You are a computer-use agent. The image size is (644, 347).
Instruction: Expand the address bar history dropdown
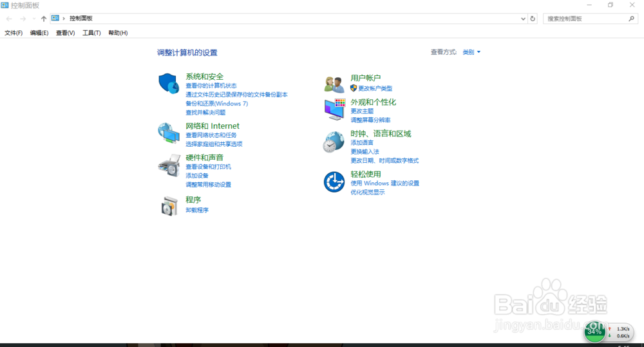tap(523, 19)
